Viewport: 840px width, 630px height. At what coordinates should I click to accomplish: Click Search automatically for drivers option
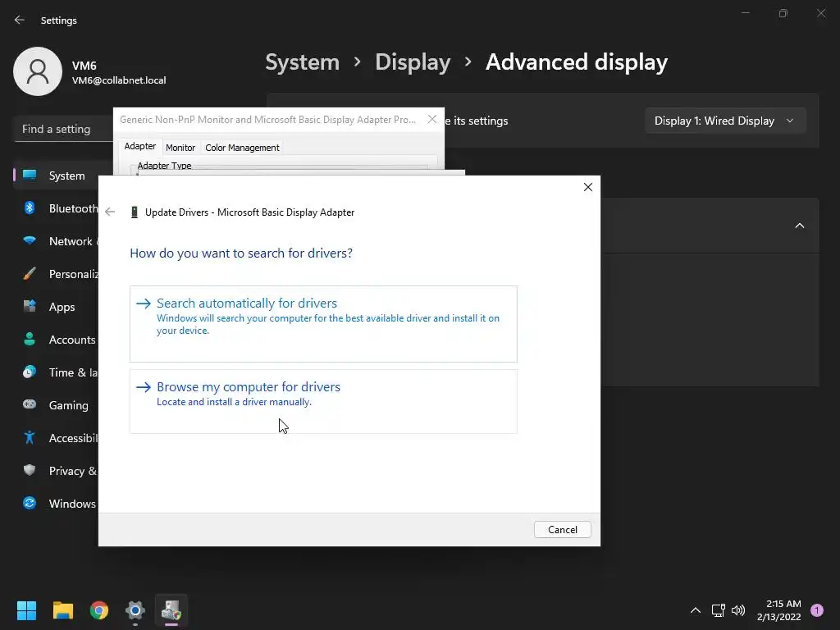(323, 323)
